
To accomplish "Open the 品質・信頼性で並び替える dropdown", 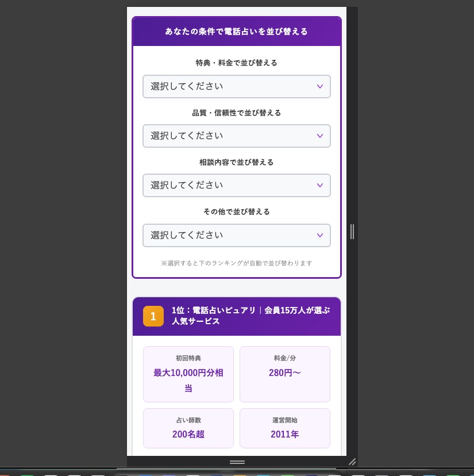I will coord(236,136).
